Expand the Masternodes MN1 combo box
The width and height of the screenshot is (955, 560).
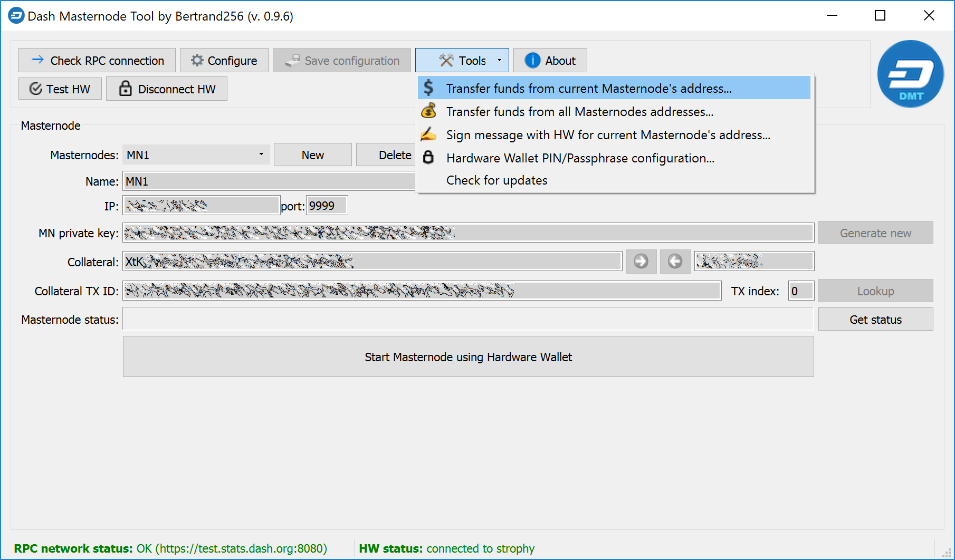click(196, 155)
